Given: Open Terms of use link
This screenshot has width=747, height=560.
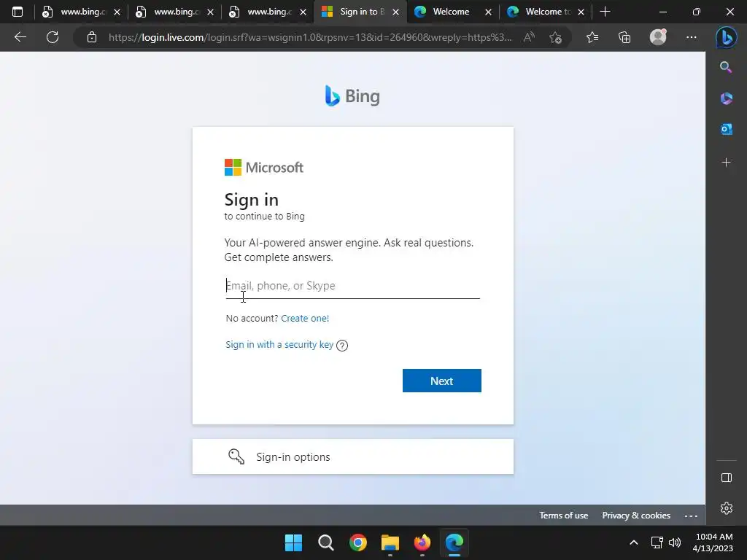Looking at the screenshot, I should tap(564, 516).
